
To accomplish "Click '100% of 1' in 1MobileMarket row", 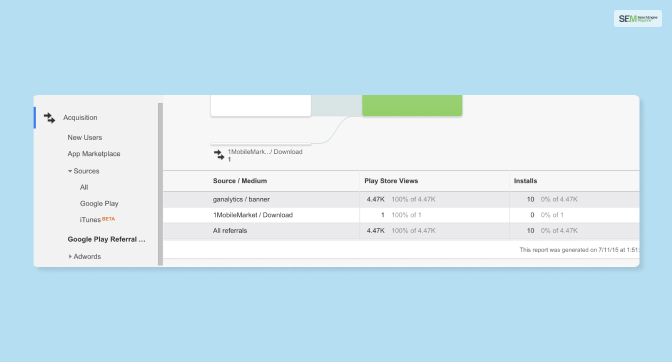I will coord(406,215).
